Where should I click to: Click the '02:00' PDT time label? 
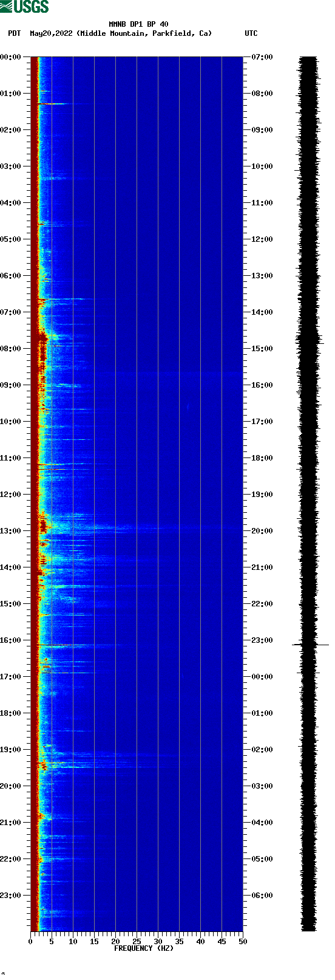pos(11,130)
